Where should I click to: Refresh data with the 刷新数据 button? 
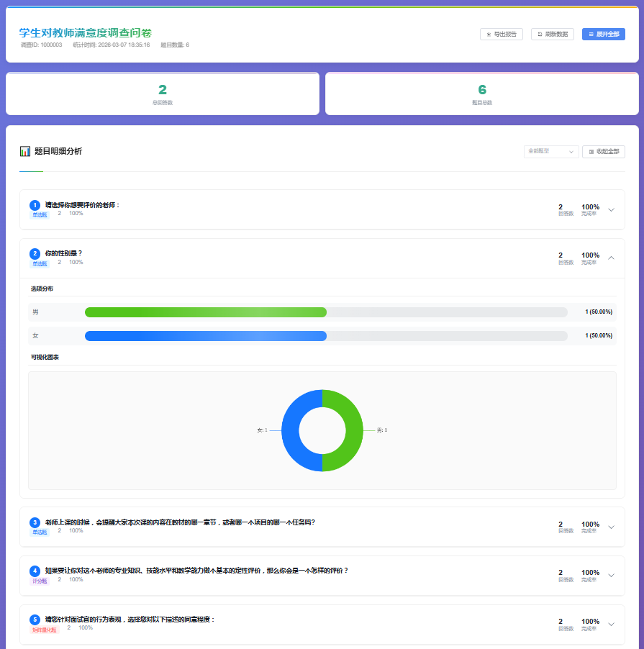[552, 34]
